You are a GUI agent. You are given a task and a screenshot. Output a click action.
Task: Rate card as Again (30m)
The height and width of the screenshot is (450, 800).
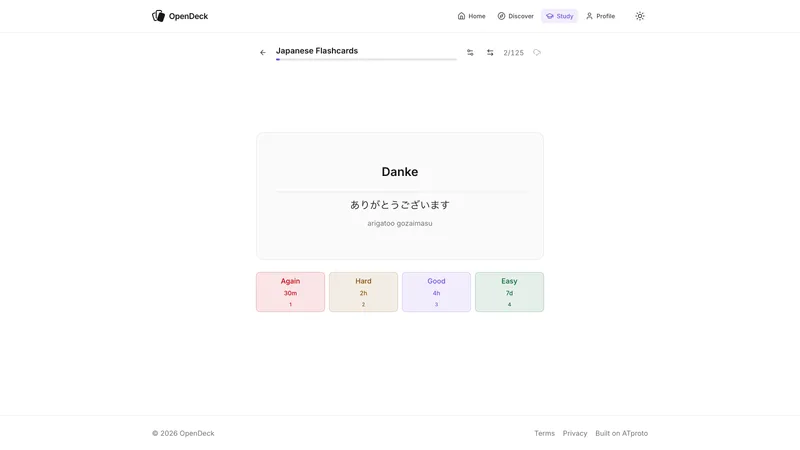pyautogui.click(x=290, y=292)
